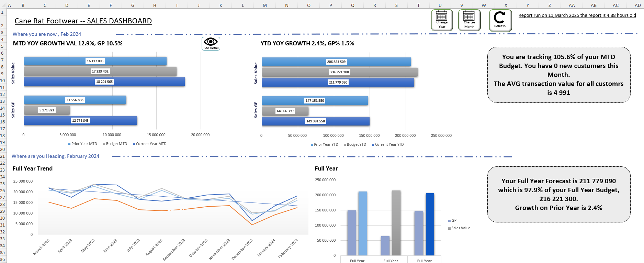Click the Sales Value legend entry

[x=460, y=228]
